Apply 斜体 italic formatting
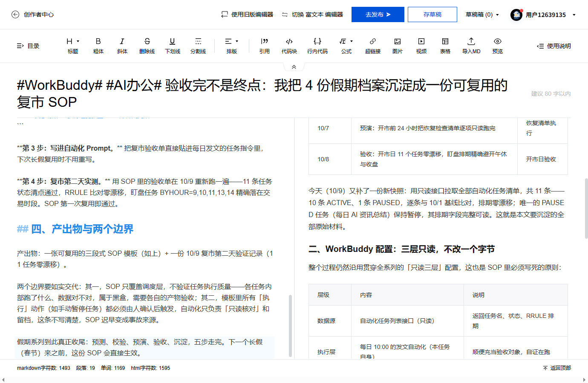The height and width of the screenshot is (383, 588). pyautogui.click(x=122, y=46)
